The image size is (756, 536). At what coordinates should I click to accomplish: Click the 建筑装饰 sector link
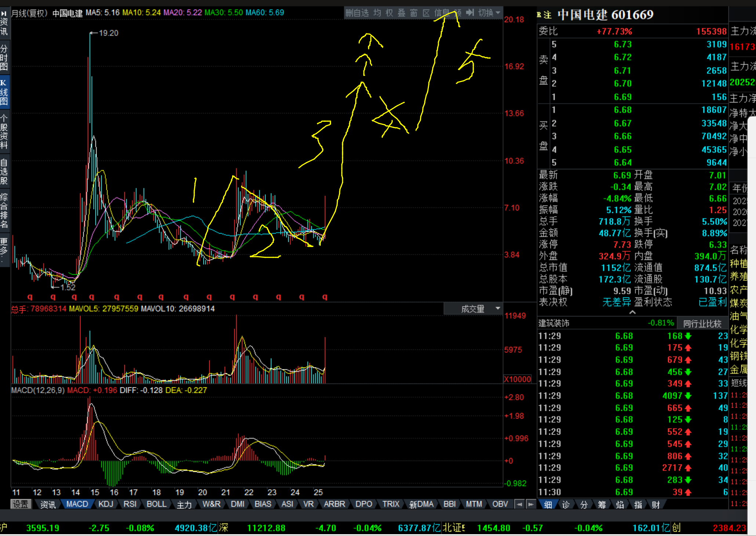554,323
